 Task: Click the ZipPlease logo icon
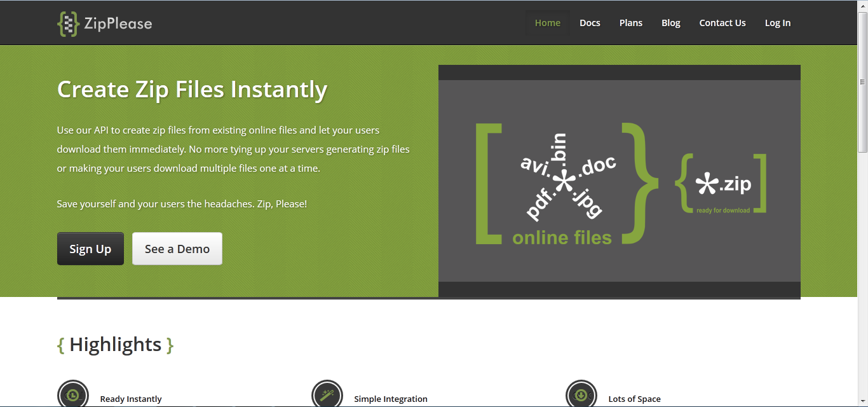[x=68, y=24]
